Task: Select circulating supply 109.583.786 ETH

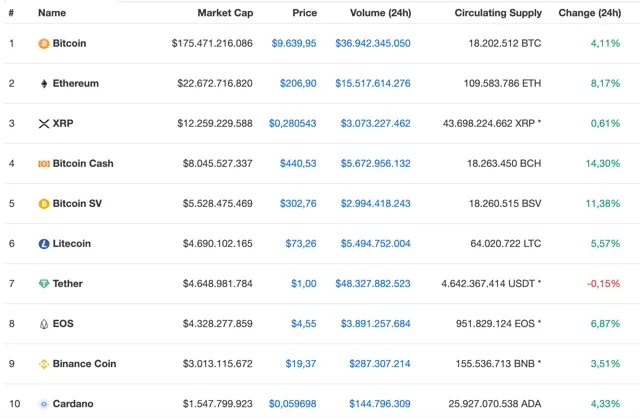Action: point(502,83)
